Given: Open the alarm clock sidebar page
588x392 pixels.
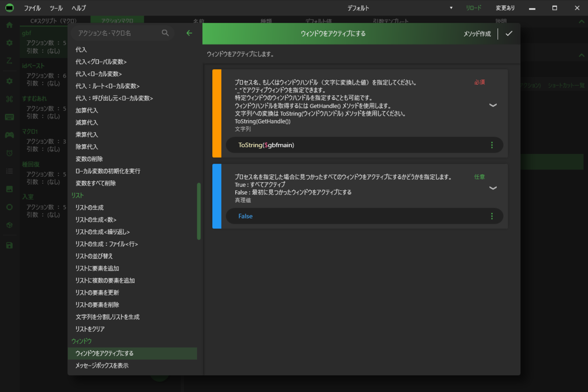Looking at the screenshot, I should tap(9, 153).
